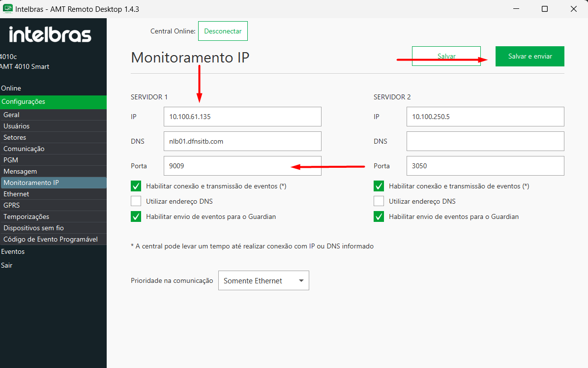Open Código de Evento Programável page

click(53, 239)
